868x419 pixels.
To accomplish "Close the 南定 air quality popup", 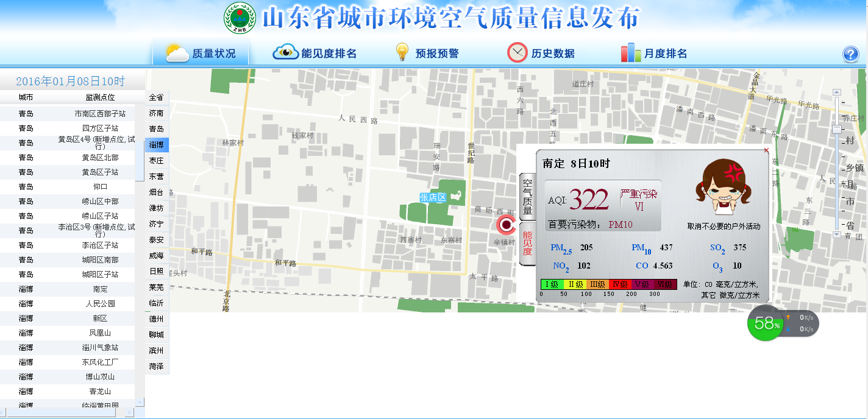I will click(x=766, y=150).
